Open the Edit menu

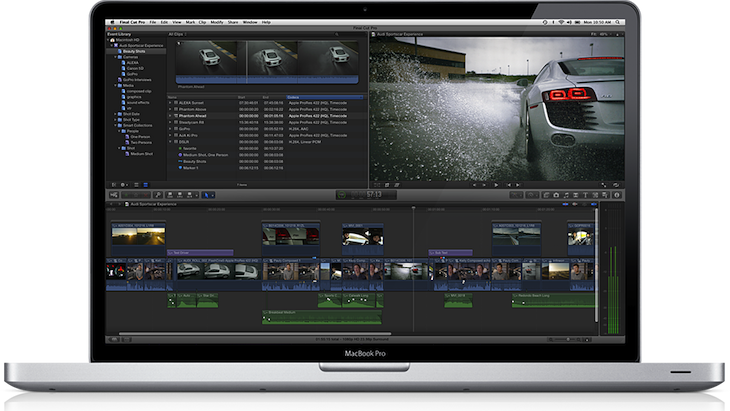(164, 22)
